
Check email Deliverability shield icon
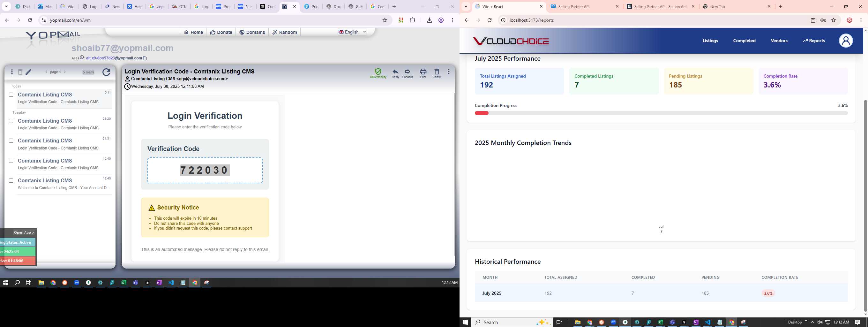pyautogui.click(x=378, y=73)
